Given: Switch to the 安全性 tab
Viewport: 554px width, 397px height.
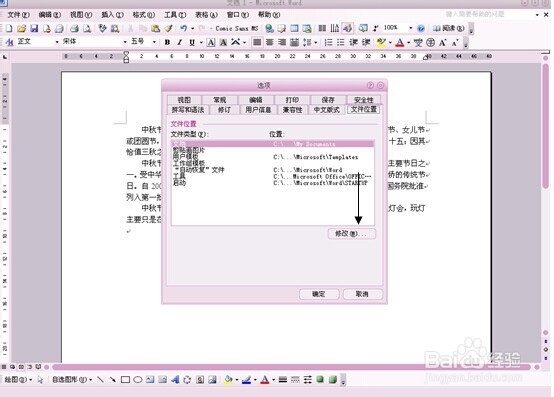Looking at the screenshot, I should 364,100.
